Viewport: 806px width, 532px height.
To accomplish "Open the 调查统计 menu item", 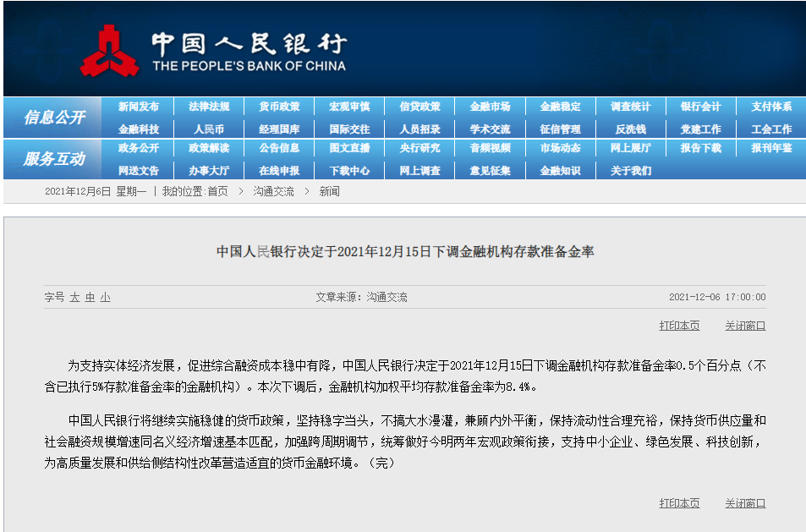I will tap(631, 107).
